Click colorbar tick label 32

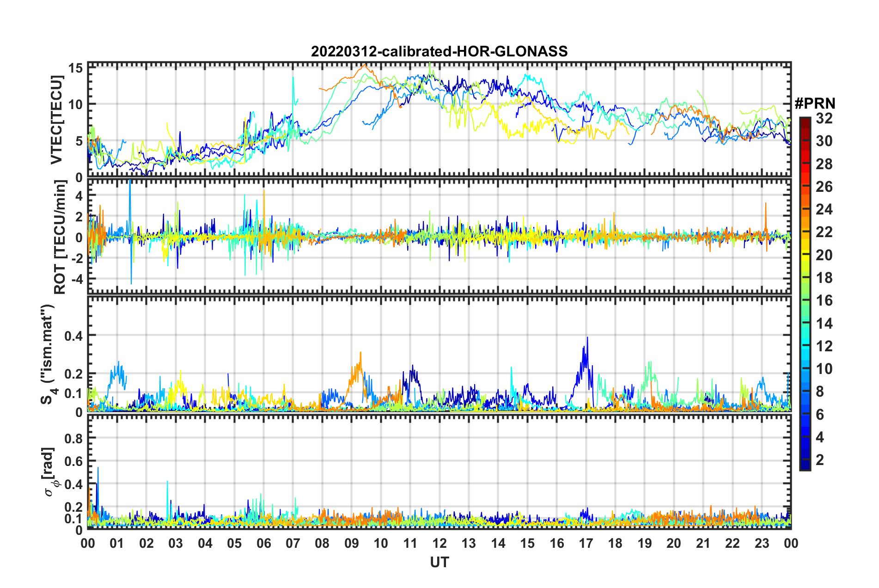[824, 118]
